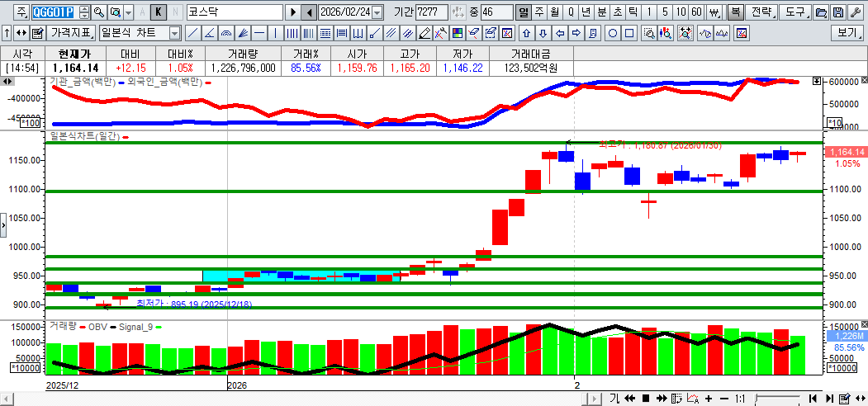The height and width of the screenshot is (406, 868).
Task: Open the 도구 tools menu
Action: (794, 12)
